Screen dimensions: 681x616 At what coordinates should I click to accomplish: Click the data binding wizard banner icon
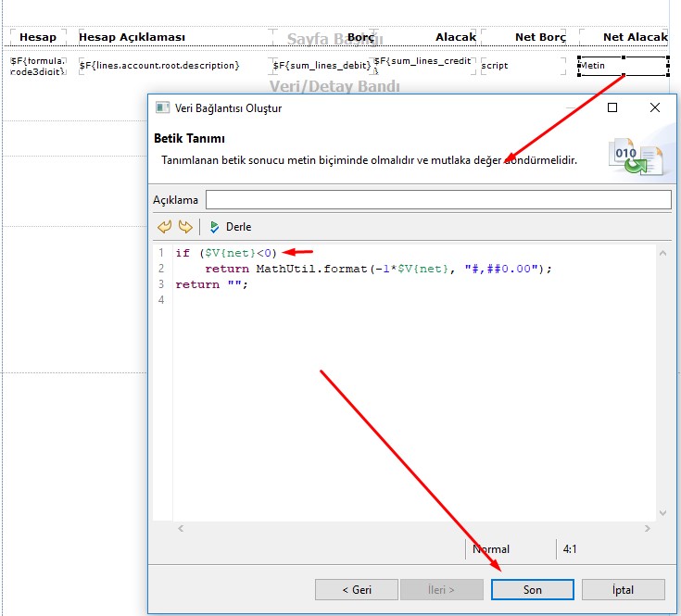(634, 155)
